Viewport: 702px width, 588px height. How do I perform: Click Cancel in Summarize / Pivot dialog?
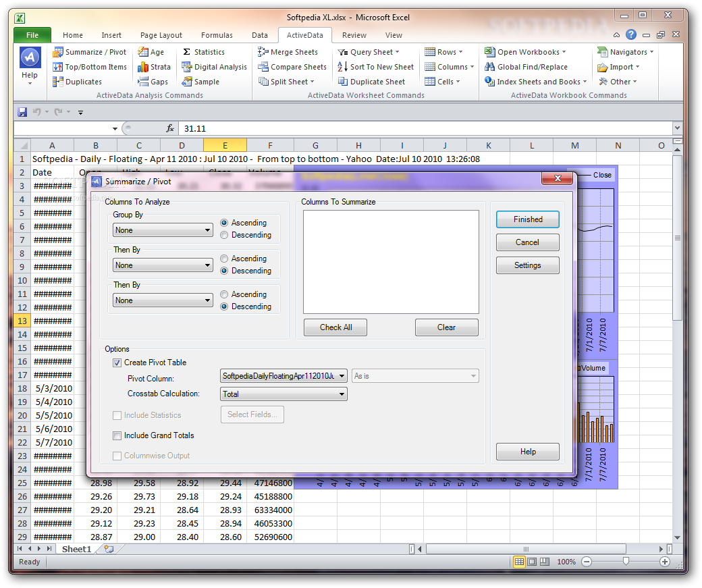528,242
